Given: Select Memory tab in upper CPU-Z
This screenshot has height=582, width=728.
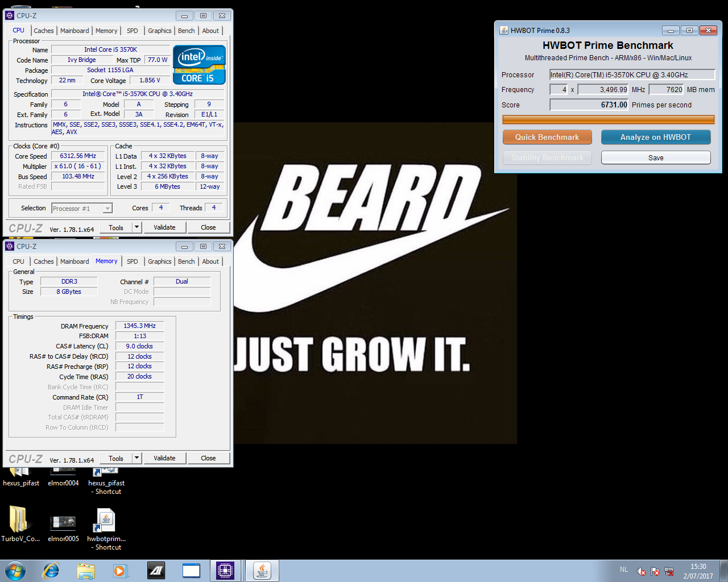Looking at the screenshot, I should (x=106, y=31).
